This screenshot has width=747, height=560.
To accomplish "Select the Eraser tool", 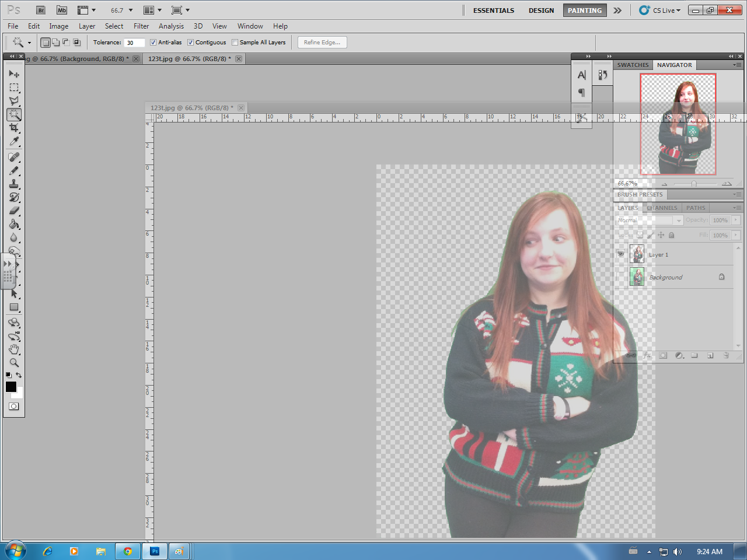I will (x=14, y=211).
